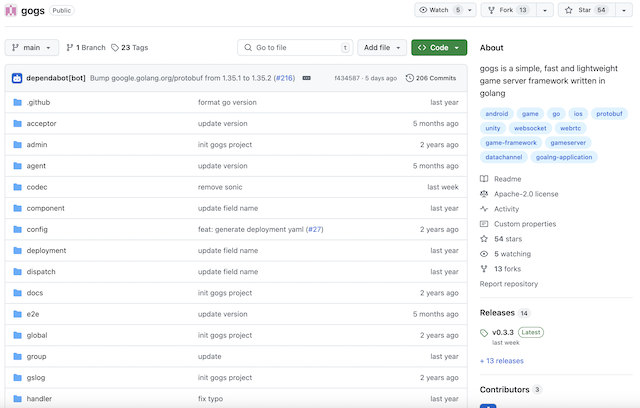Click the forks icon in About
The height and width of the screenshot is (408, 640).
pos(484,269)
